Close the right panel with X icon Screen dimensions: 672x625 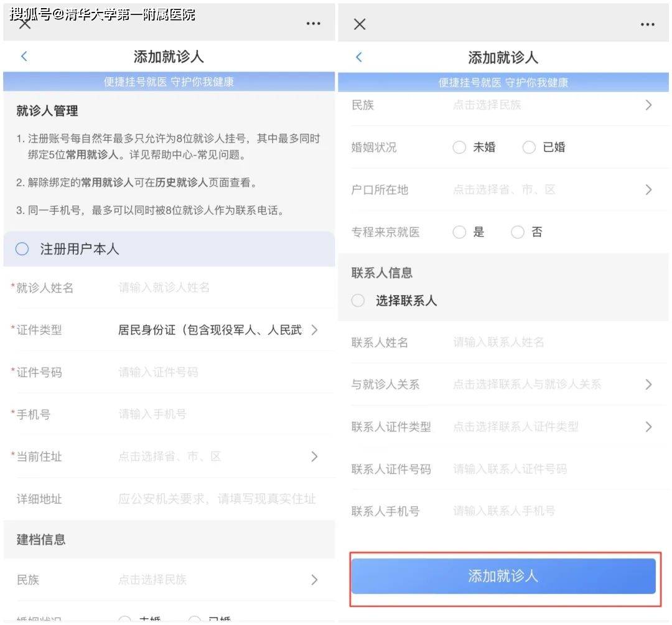(360, 24)
